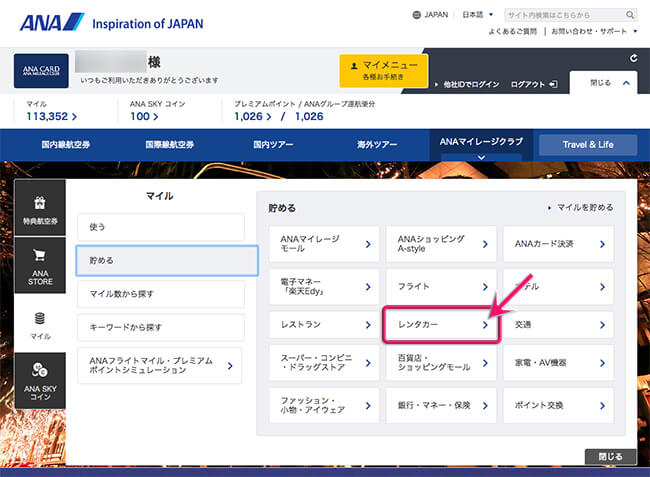The height and width of the screenshot is (477, 650).
Task: Open the 家電・AV機器 category
Action: pyautogui.click(x=558, y=363)
